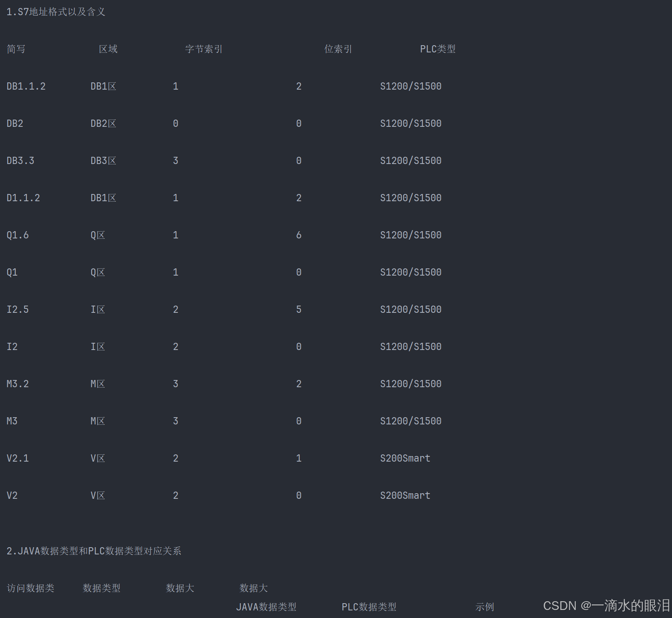Image resolution: width=672 pixels, height=618 pixels.
Task: Select the 'I2' address in first column
Action: [12, 347]
